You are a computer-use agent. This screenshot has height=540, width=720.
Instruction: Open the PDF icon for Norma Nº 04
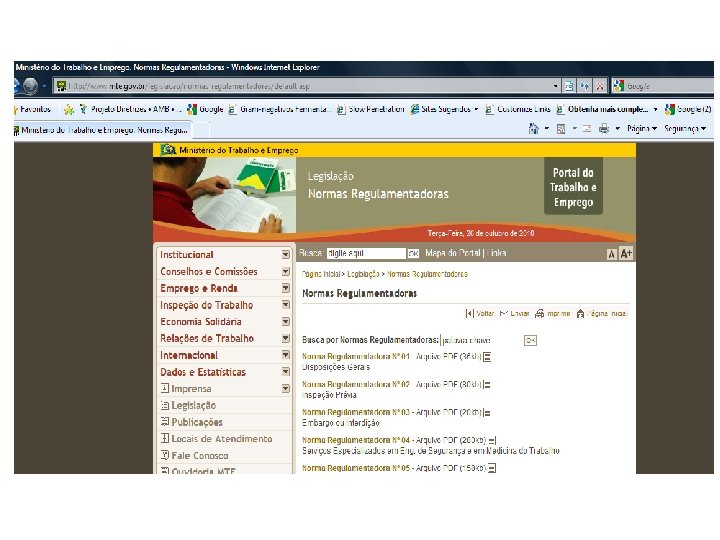coord(492,440)
